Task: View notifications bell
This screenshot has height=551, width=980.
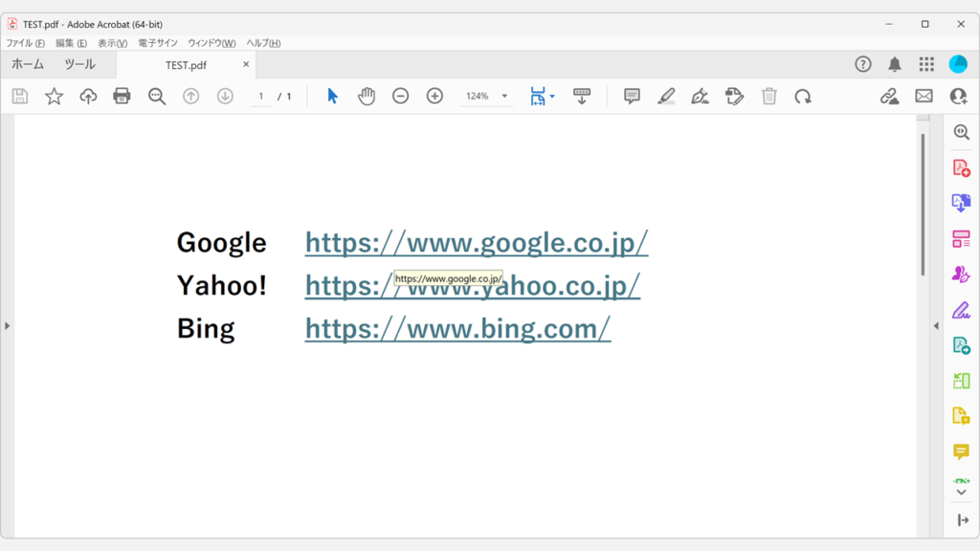Action: click(895, 64)
